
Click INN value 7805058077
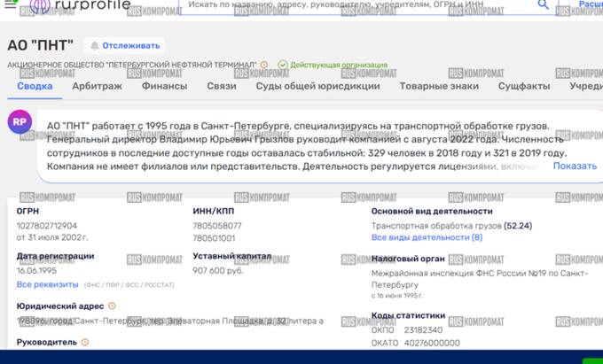coord(217,226)
